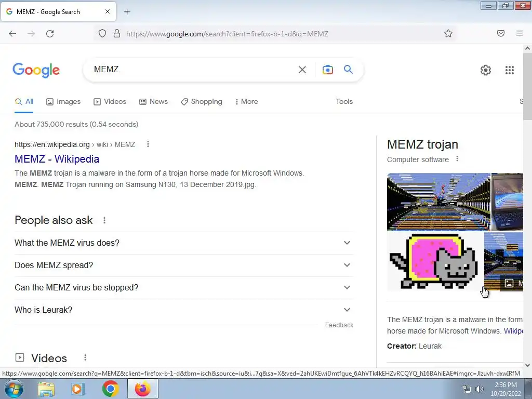Open Windows Media Player from taskbar
The height and width of the screenshot is (399, 532).
point(78,389)
